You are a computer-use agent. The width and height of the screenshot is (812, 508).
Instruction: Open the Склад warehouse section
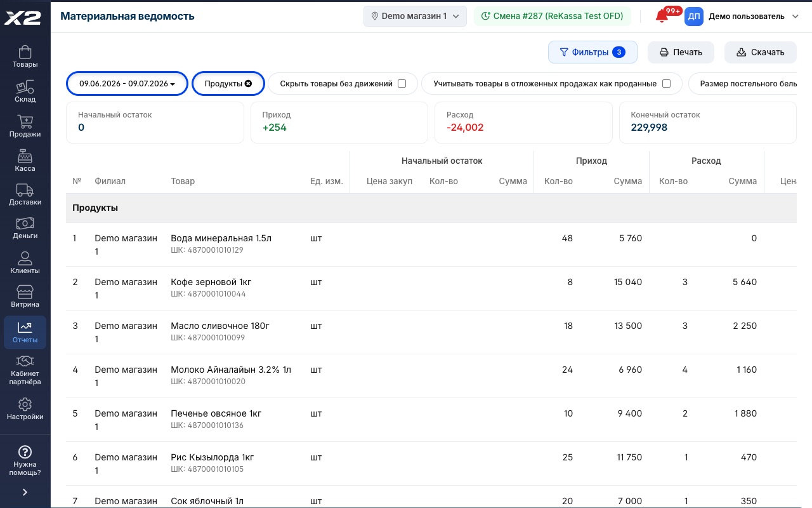tap(25, 91)
